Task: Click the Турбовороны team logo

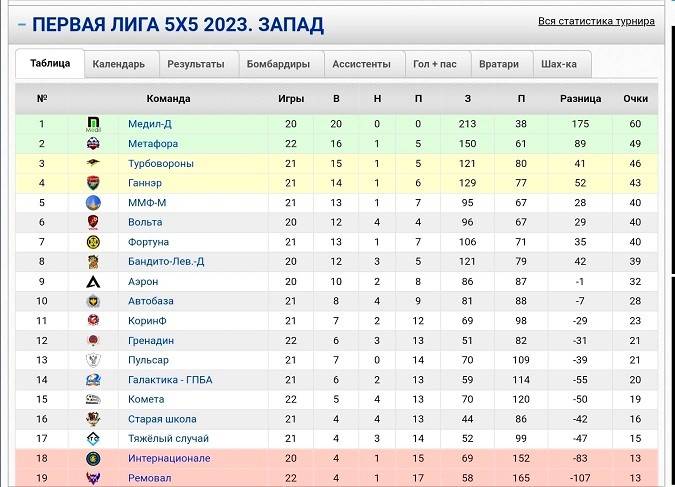Action: (x=93, y=163)
